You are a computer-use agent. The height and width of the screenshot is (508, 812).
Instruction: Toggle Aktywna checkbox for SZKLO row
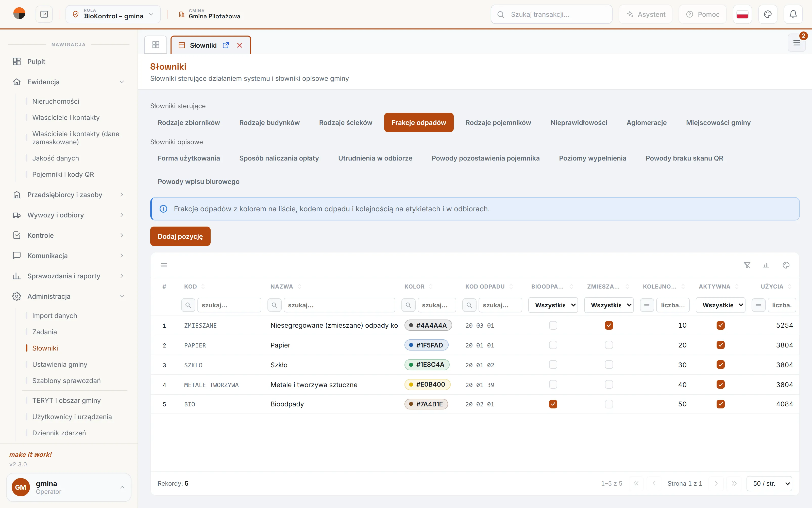pyautogui.click(x=720, y=365)
